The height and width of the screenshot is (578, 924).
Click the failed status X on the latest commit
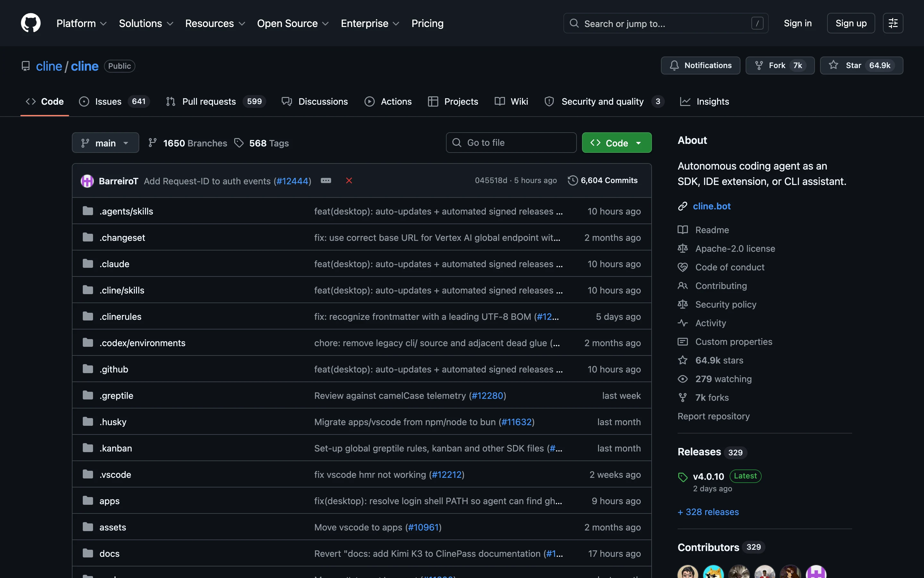tap(349, 180)
